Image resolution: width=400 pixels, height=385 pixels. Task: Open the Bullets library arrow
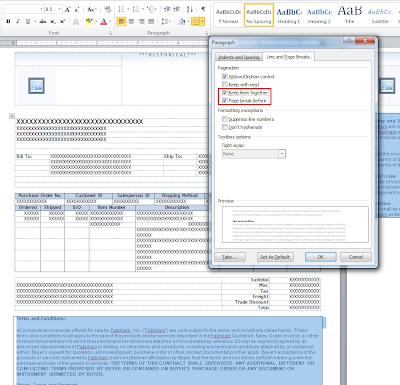coord(128,9)
